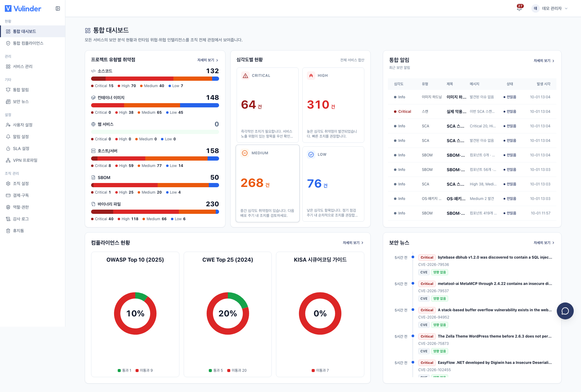Open VPN 프로파일 sidebar item
581x392 pixels.
[33, 160]
